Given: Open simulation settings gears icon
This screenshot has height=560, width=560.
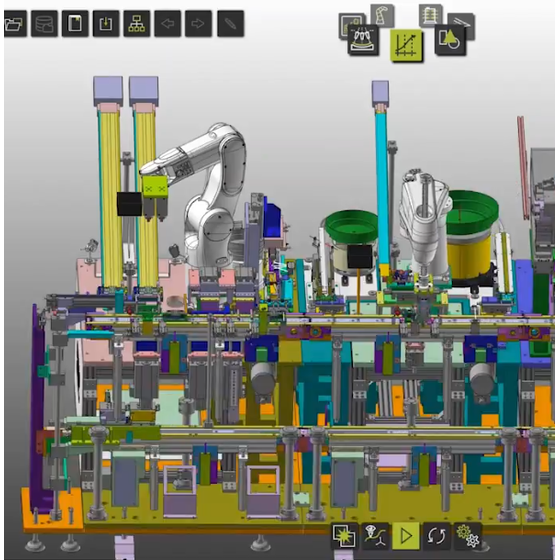Looking at the screenshot, I should (x=468, y=535).
